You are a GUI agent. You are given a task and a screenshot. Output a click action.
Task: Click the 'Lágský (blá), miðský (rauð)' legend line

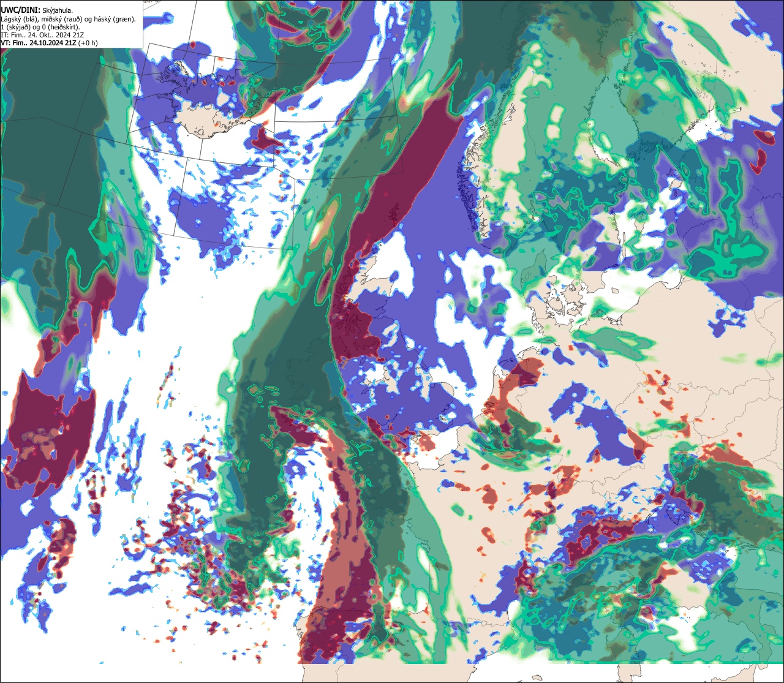[69, 19]
